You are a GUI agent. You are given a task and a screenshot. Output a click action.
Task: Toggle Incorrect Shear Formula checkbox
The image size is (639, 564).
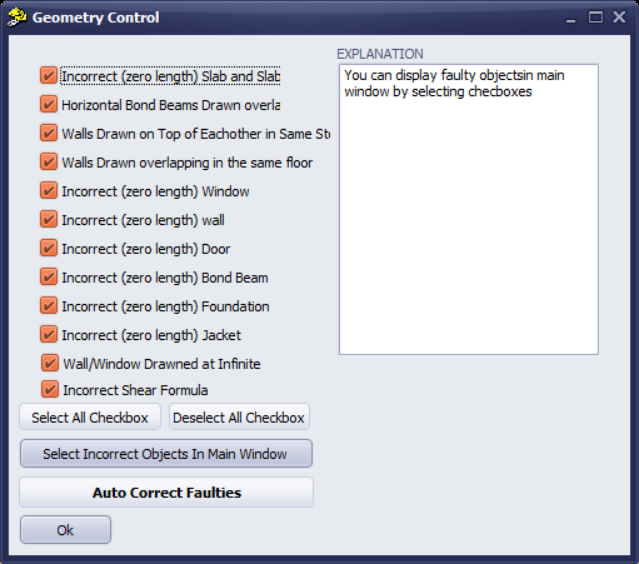pos(50,389)
